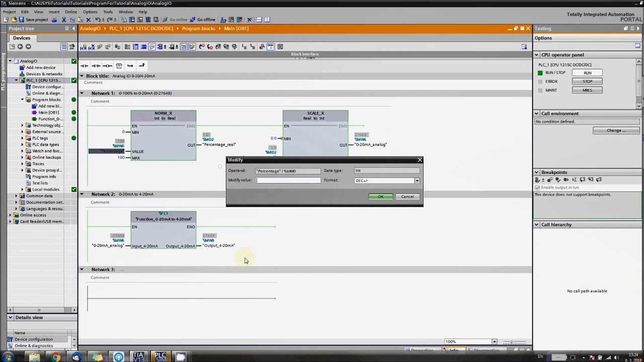Open the Format dropdown in Modify dialog
Viewport: 644px width, 362px height.
tap(417, 180)
